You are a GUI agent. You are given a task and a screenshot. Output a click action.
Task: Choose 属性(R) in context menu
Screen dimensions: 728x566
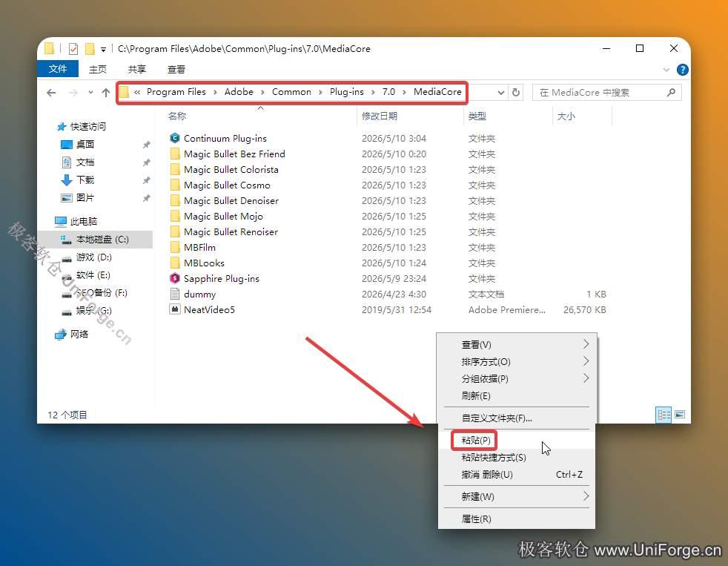476,519
